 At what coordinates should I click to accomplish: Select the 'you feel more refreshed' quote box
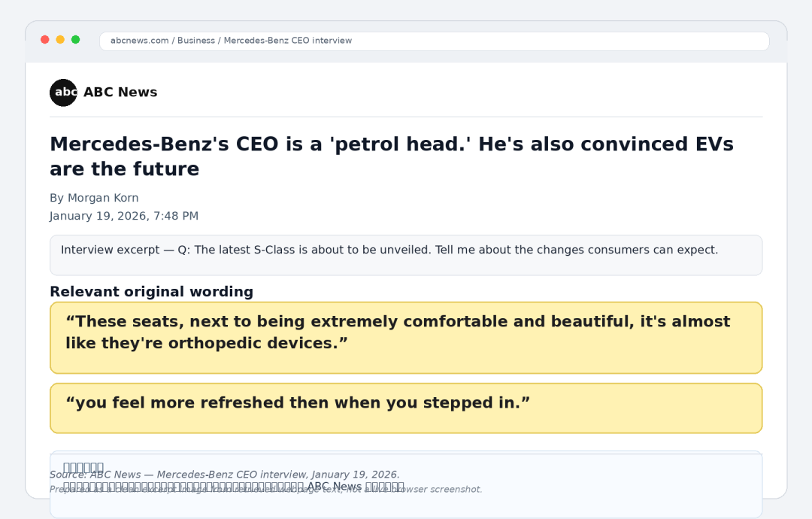[406, 408]
